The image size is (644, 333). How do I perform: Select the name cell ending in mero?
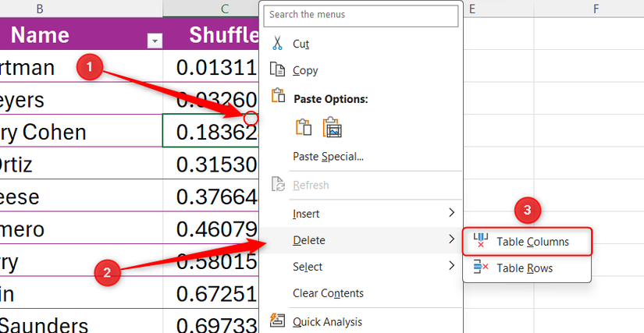click(81, 228)
